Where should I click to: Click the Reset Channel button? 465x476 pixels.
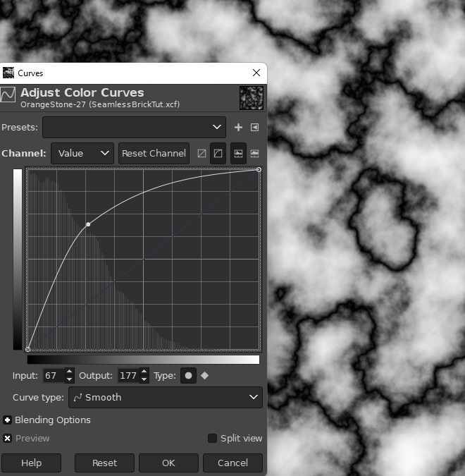(x=154, y=153)
